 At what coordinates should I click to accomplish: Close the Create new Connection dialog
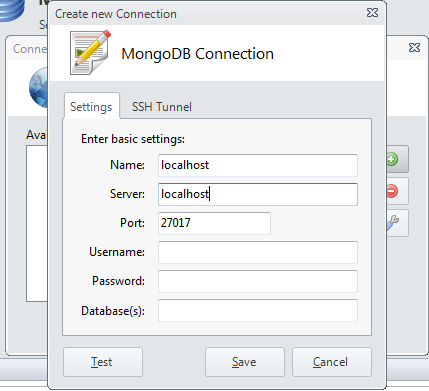[x=372, y=13]
